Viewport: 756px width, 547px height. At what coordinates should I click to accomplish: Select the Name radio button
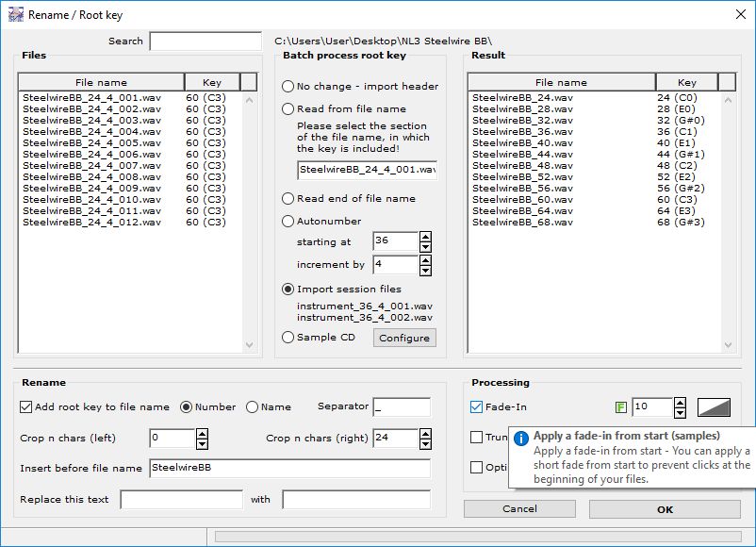[252, 407]
